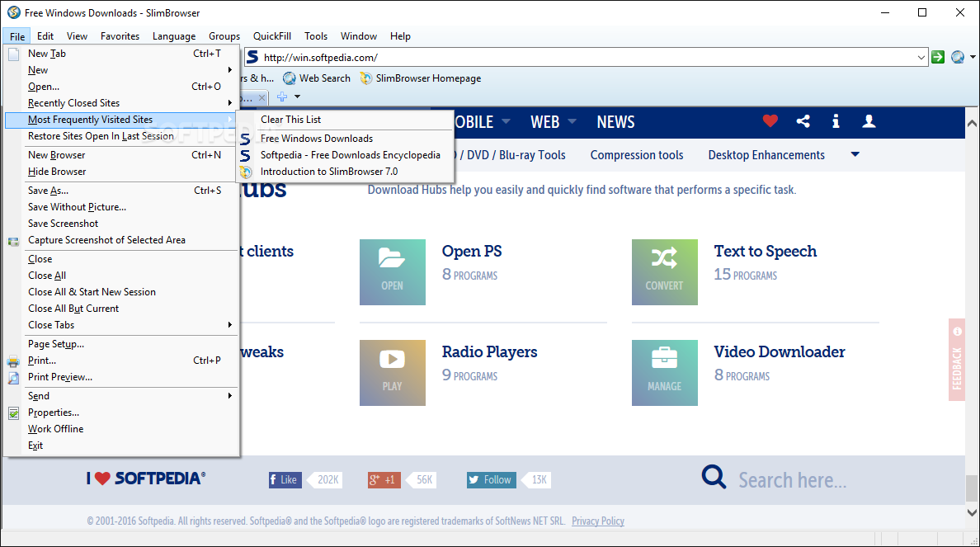Screen dimensions: 980x547
Task: Open the QuickFill menu
Action: [272, 36]
